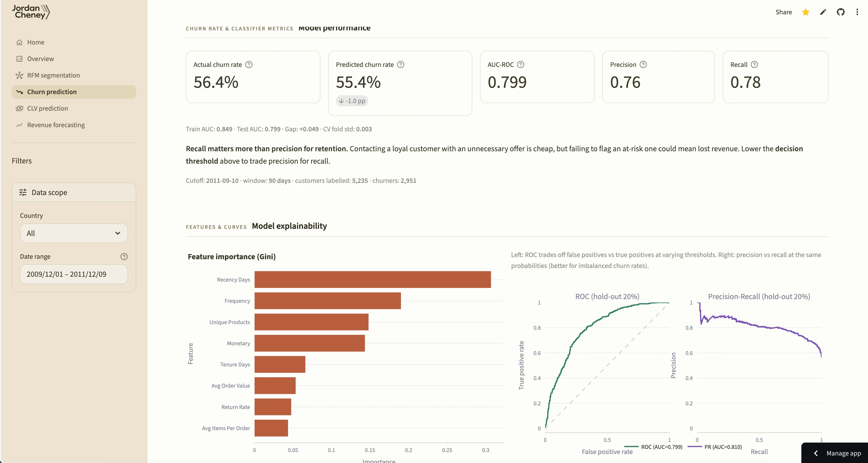Open CLV prediction page
The height and width of the screenshot is (463, 868).
pos(74,108)
